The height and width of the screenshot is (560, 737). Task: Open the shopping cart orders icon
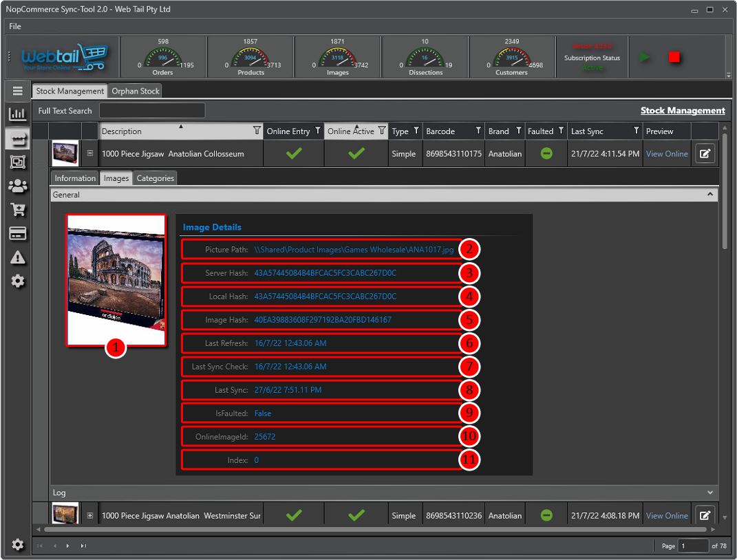click(18, 210)
